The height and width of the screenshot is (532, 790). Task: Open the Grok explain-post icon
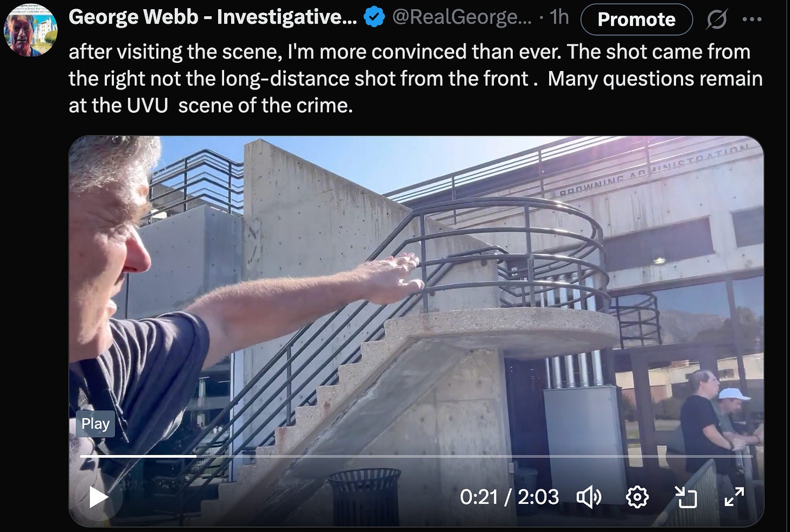pos(717,20)
